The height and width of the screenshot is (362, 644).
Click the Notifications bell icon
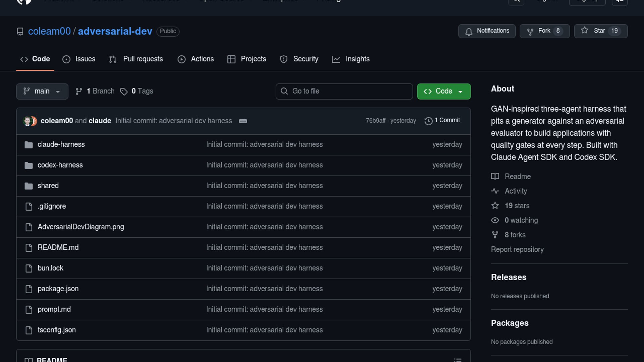pos(469,32)
